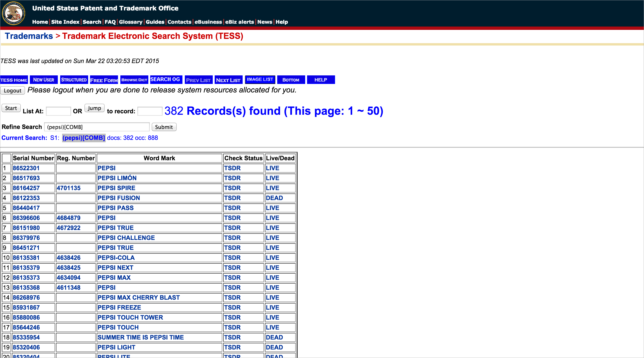
Task: Open the Search navigation link
Action: (92, 22)
